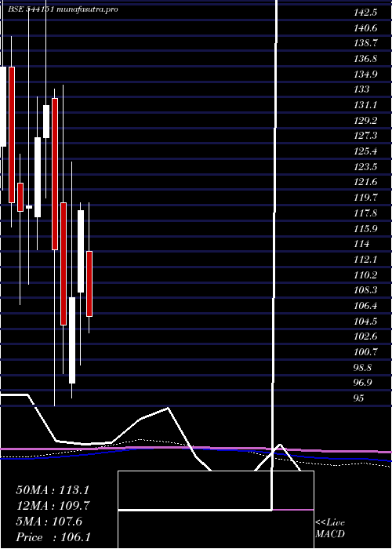
Task: Click the tall white candle bottoming near 97
Action: coord(72,340)
